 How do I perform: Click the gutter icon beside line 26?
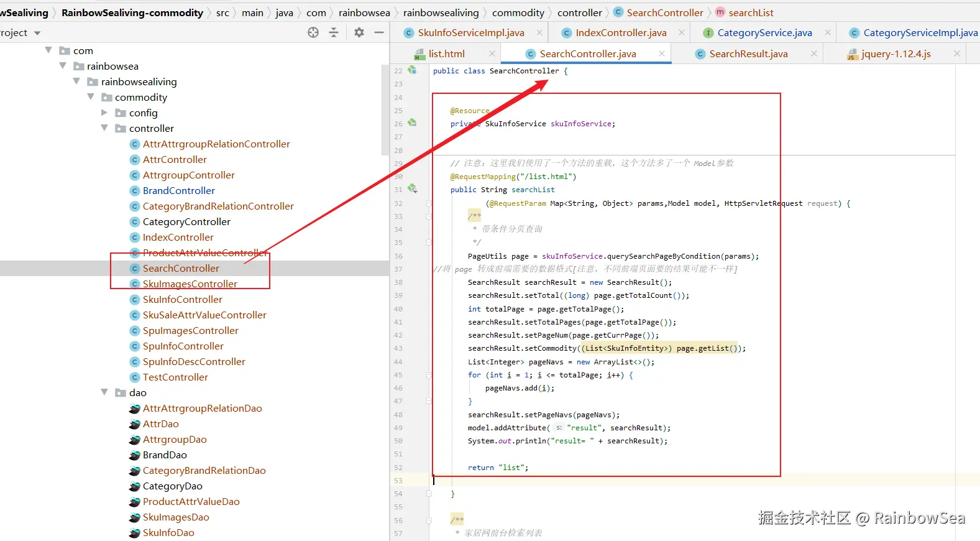tap(412, 123)
